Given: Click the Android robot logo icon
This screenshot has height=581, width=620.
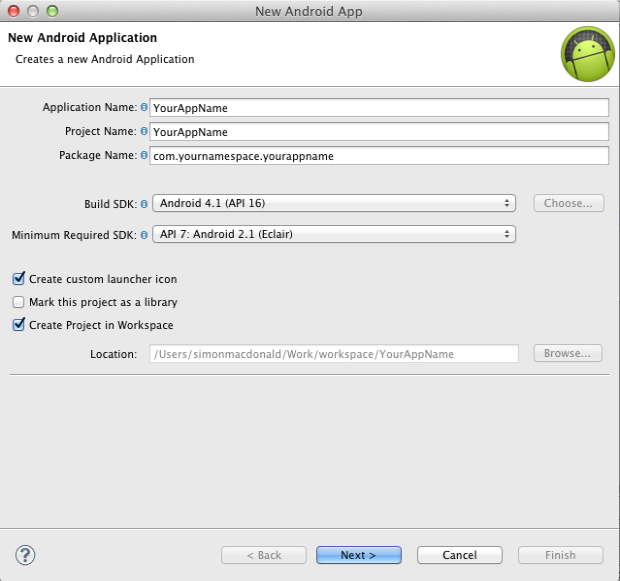Looking at the screenshot, I should point(586,53).
